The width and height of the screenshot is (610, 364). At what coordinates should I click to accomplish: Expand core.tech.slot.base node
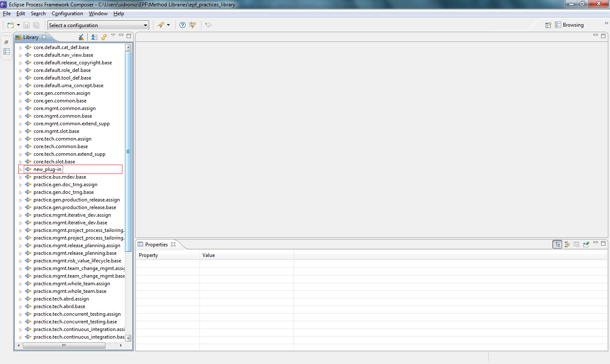pos(20,162)
